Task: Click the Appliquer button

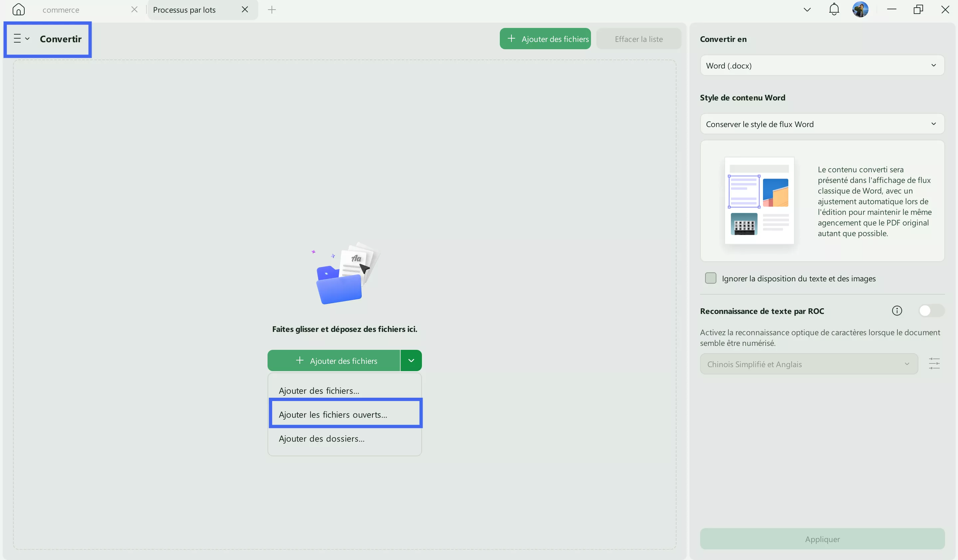Action: (822, 539)
